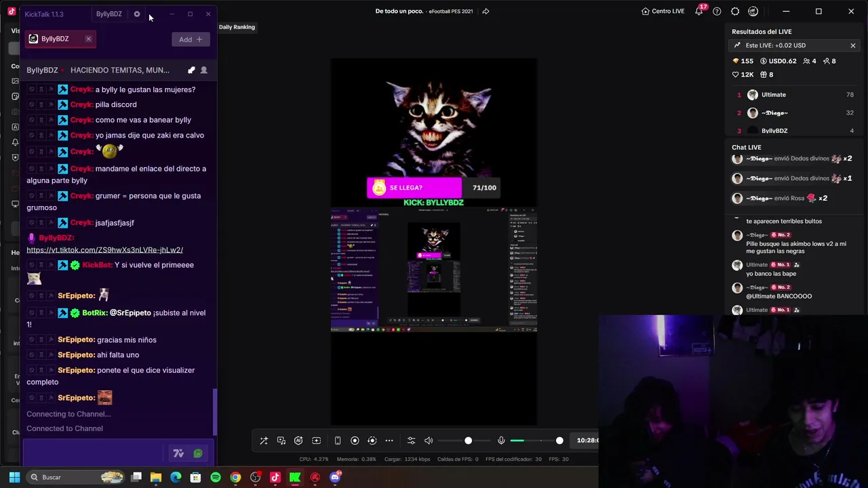Open Discord from the taskbar
868x488 pixels.
tap(335, 477)
